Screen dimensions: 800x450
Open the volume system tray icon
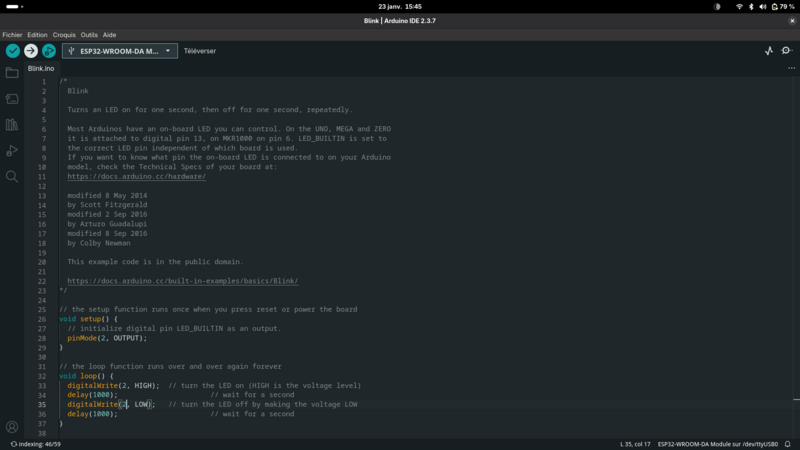763,7
